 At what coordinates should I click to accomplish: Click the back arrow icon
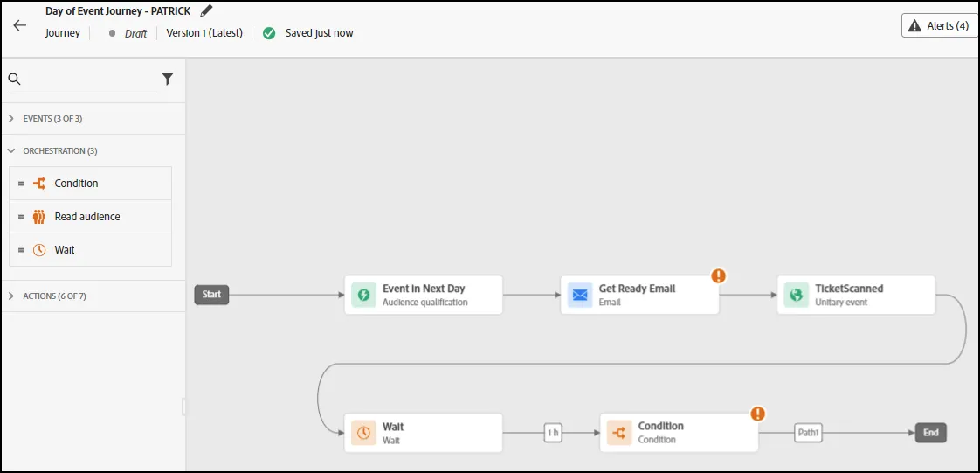pyautogui.click(x=20, y=25)
